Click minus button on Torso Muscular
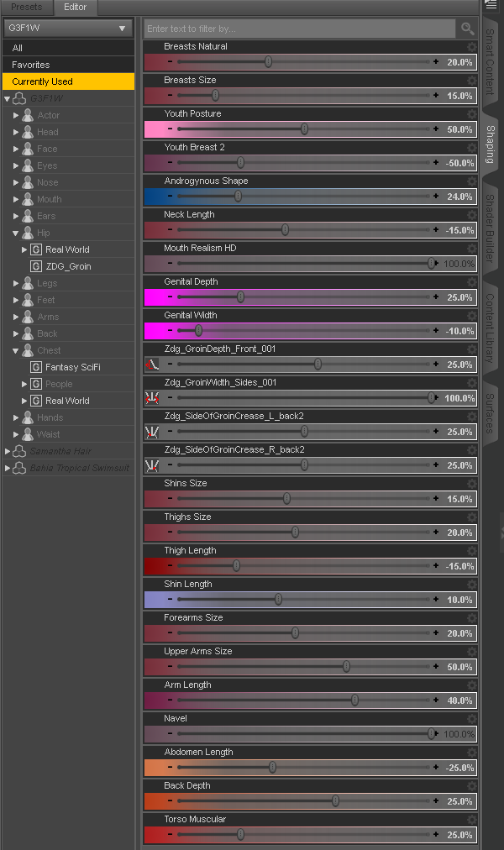This screenshot has height=850, width=504. click(x=171, y=835)
